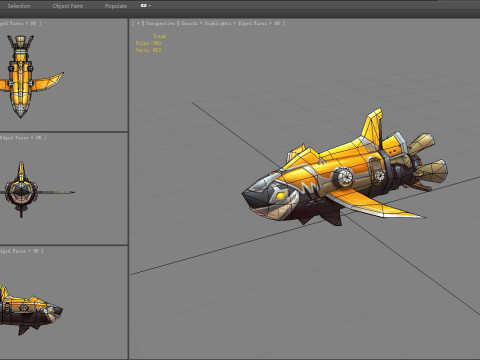Open the ribbon display options dropdown
Screen dimensions: 480x360
pyautogui.click(x=146, y=6)
